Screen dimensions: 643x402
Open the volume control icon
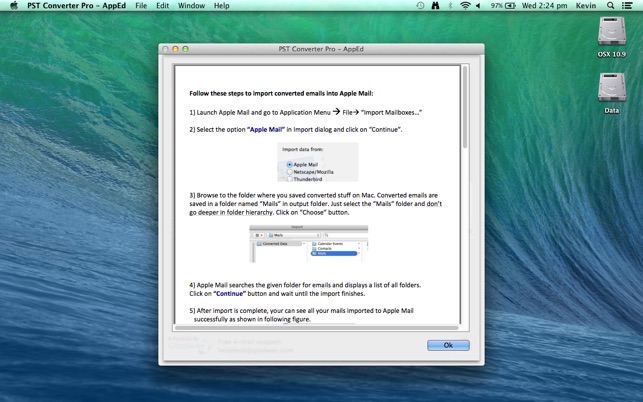[478, 6]
